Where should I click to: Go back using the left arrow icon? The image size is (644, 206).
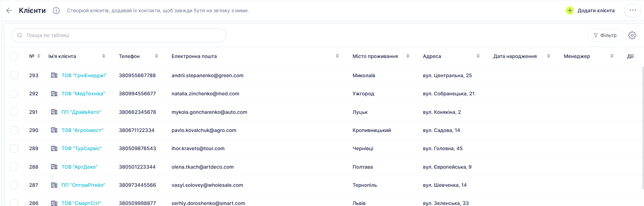coord(9,10)
